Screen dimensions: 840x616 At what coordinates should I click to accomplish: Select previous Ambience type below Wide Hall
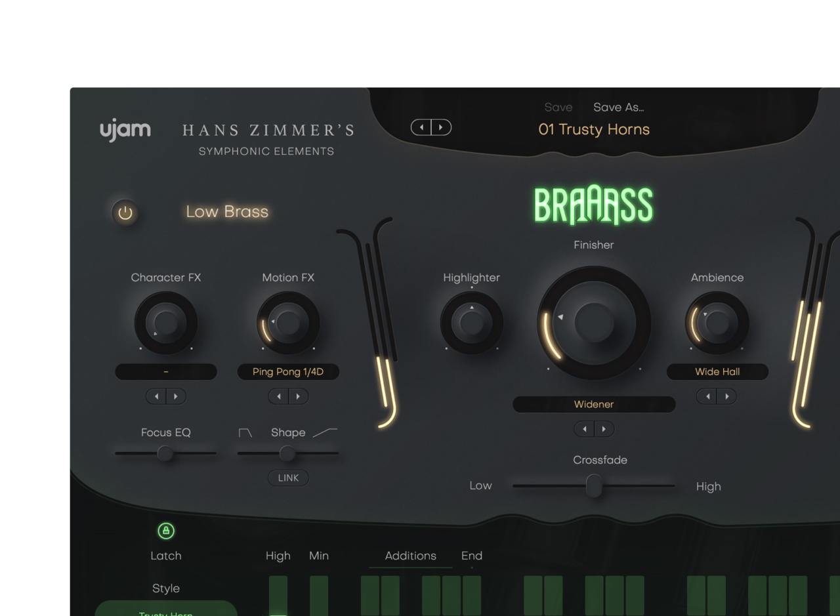click(x=707, y=396)
